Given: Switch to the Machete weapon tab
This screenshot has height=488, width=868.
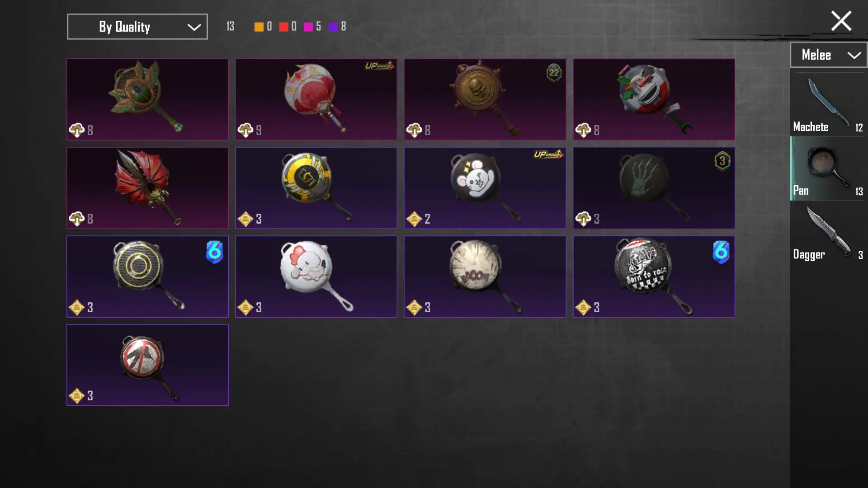Looking at the screenshot, I should pos(828,105).
